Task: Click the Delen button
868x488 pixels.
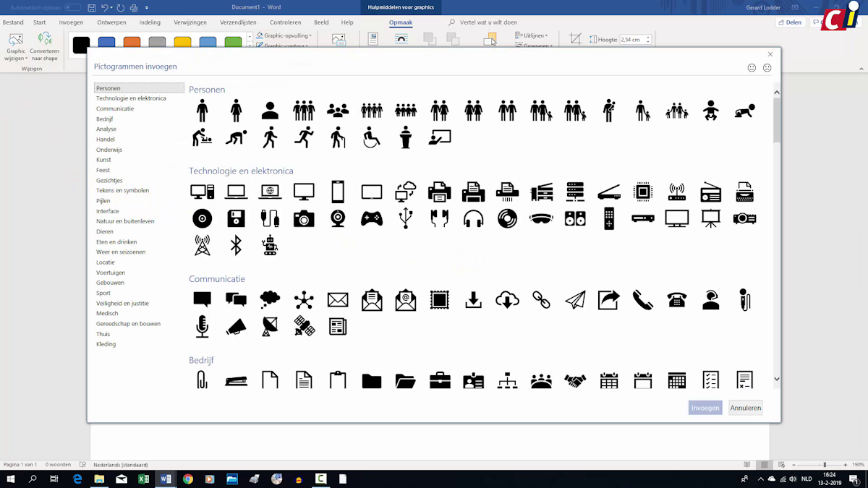Action: [x=791, y=22]
